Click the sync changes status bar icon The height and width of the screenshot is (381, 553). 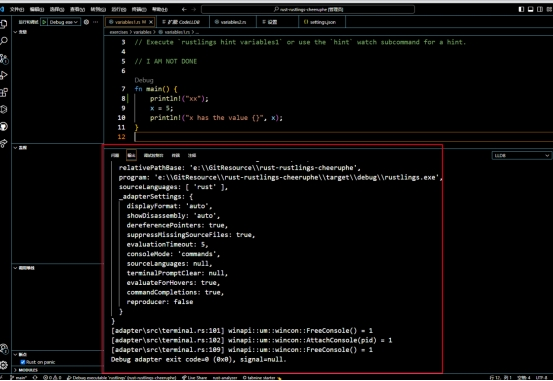pyautogui.click(x=35, y=377)
